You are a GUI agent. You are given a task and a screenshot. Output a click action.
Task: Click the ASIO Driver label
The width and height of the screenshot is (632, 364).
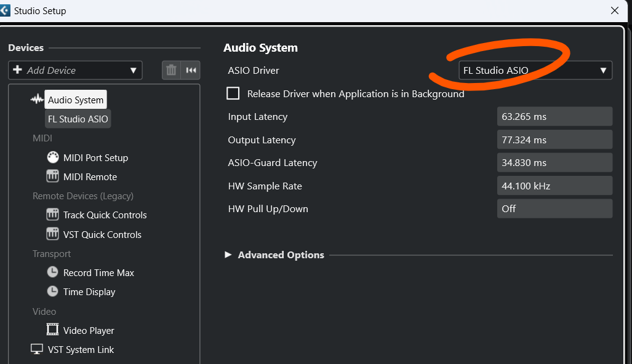(254, 71)
